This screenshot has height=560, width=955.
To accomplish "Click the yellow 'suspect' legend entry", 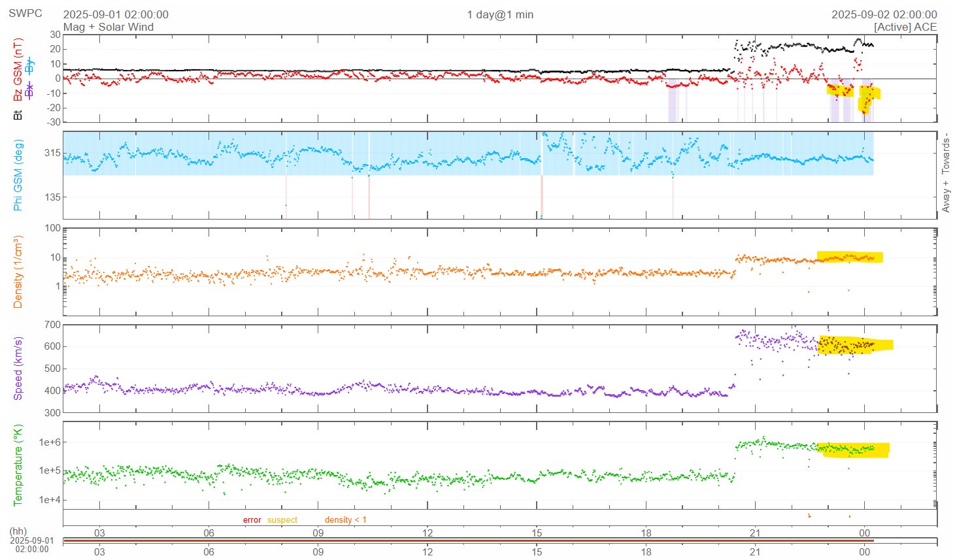I will (282, 520).
